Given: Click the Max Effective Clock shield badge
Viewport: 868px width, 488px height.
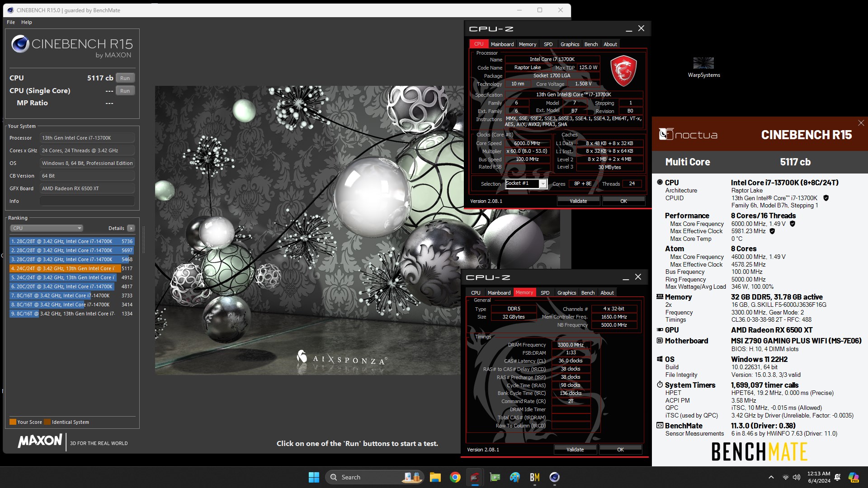Looking at the screenshot, I should [x=772, y=231].
